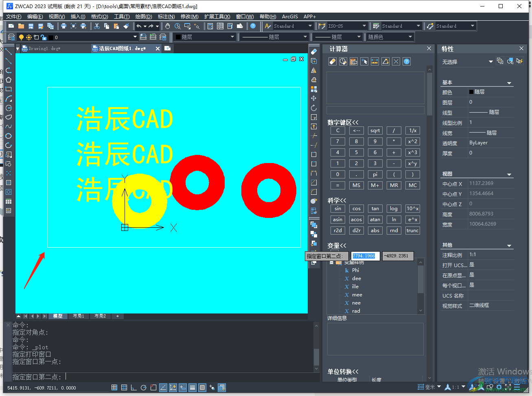Screen dimensions: 532x396
Task: Select the Rotate tool in modify toolbar
Action: pyautogui.click(x=314, y=108)
